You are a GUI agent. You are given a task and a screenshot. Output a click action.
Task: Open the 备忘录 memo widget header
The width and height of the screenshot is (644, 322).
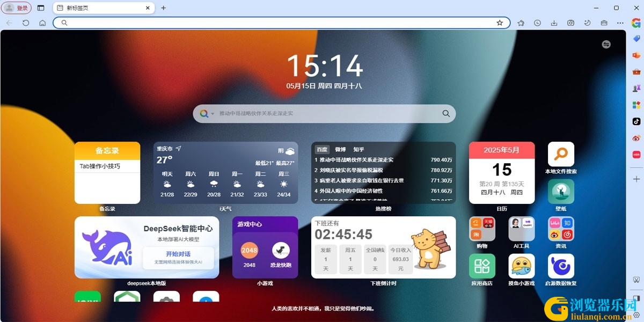[x=107, y=151]
